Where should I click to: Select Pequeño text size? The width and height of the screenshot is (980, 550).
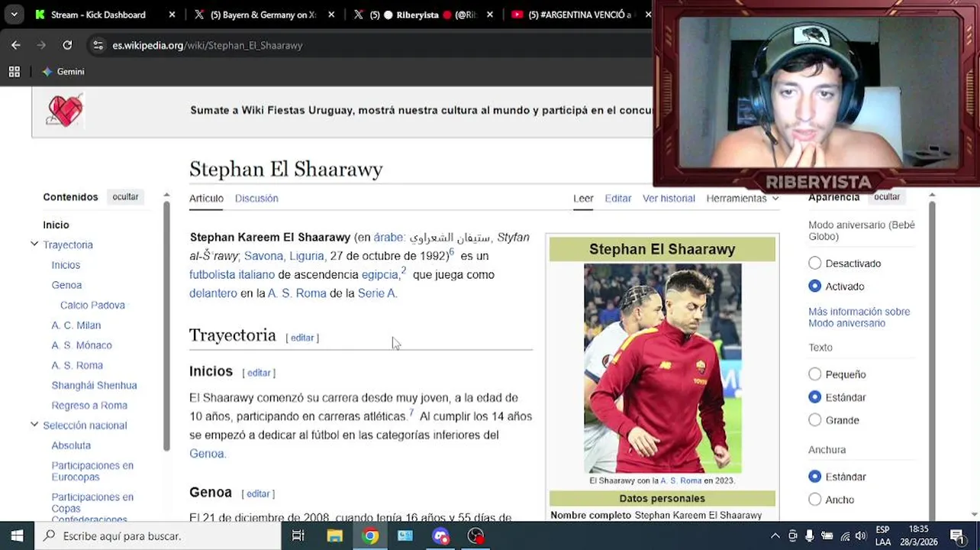(x=815, y=374)
